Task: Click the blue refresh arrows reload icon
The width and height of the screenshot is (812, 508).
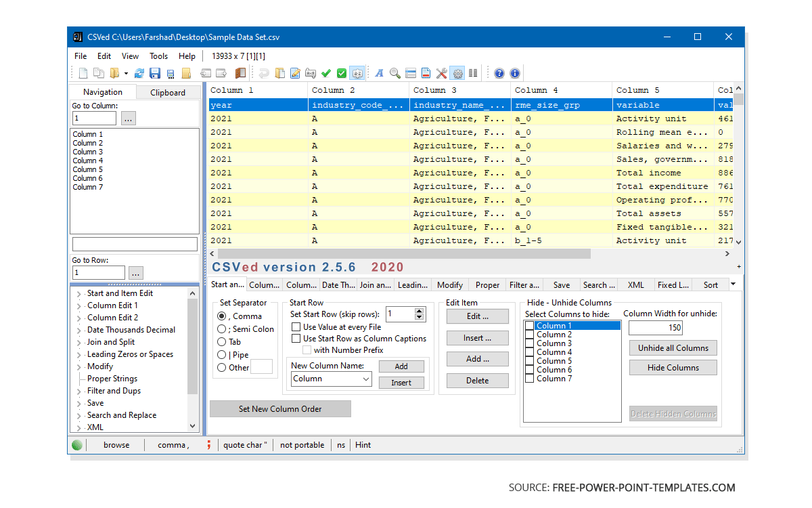Action: (139, 73)
